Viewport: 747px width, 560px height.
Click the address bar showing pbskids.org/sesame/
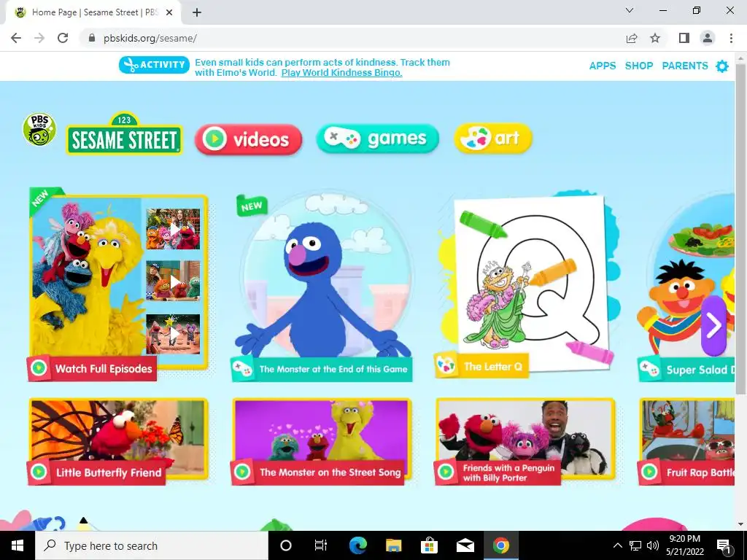[352, 38]
